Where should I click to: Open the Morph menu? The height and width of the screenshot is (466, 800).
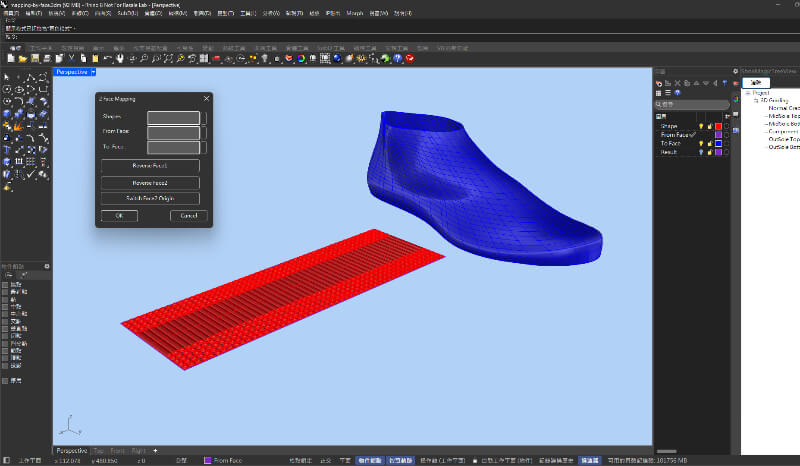click(355, 14)
